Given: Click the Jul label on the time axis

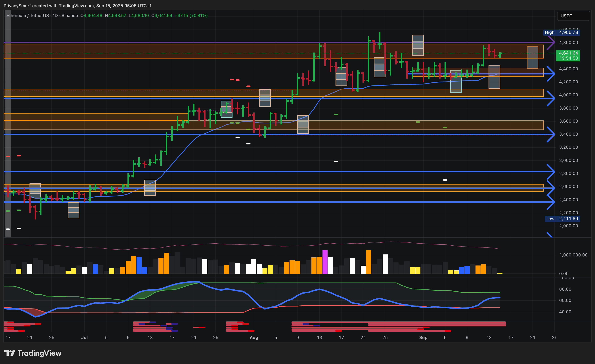Looking at the screenshot, I should point(84,337).
